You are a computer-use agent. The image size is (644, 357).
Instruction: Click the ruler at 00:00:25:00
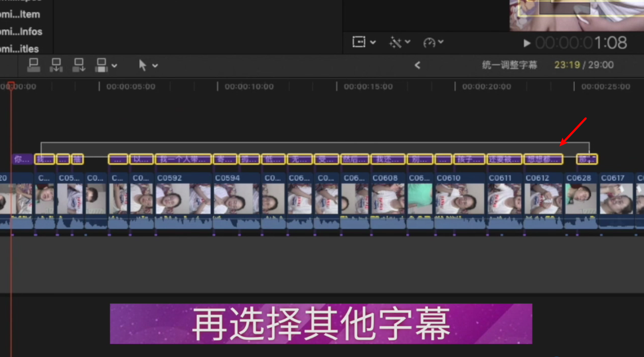coord(605,87)
